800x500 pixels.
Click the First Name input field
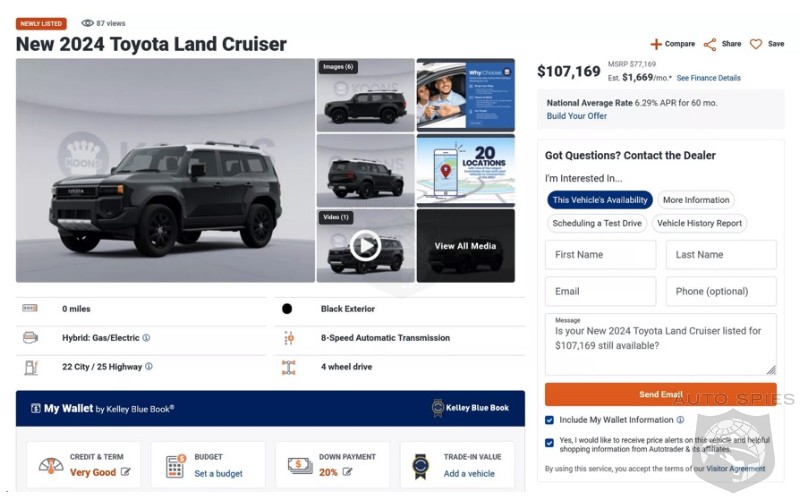[x=600, y=255]
